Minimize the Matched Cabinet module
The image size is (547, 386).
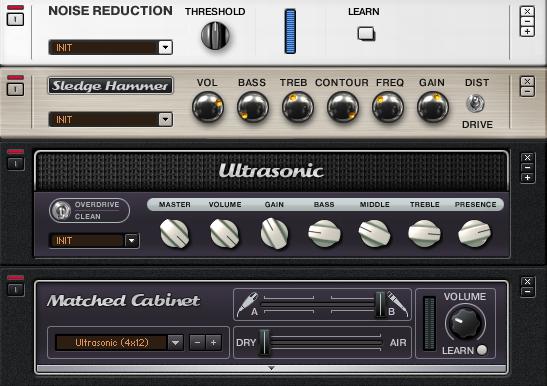(x=527, y=292)
